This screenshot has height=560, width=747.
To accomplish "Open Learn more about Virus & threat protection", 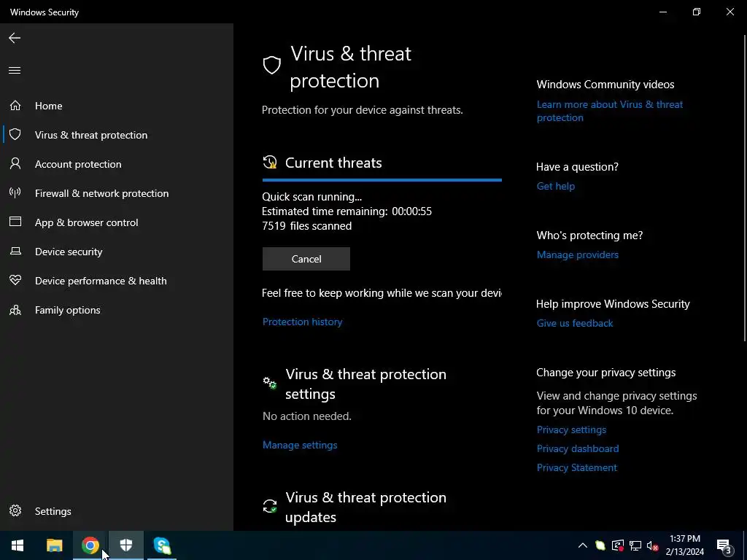I will 609,111.
